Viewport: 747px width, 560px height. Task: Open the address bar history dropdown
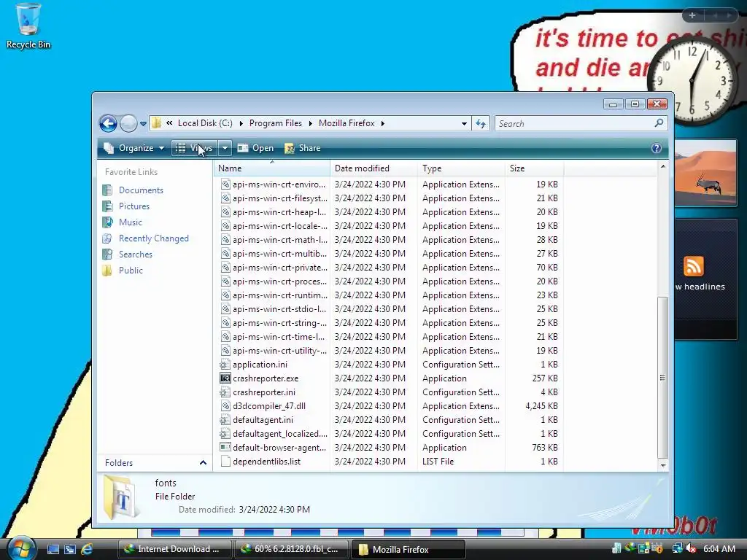(x=464, y=124)
